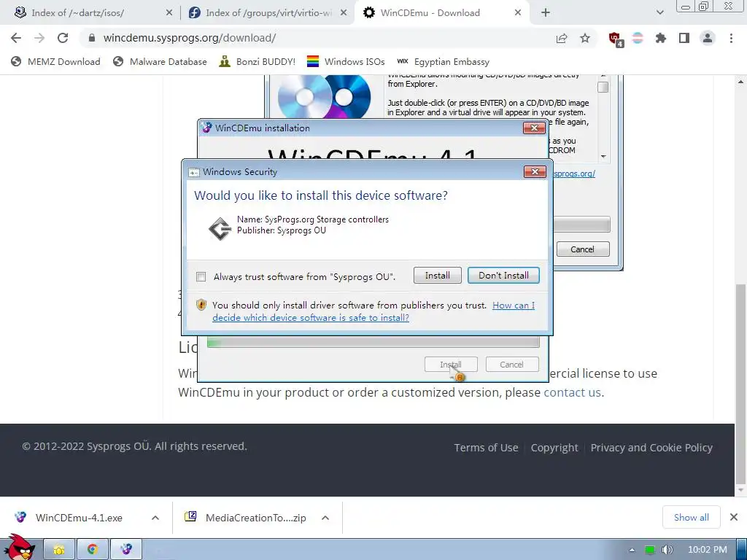Close the dartz isos tab
Viewport: 747px width, 560px height.
pyautogui.click(x=169, y=13)
